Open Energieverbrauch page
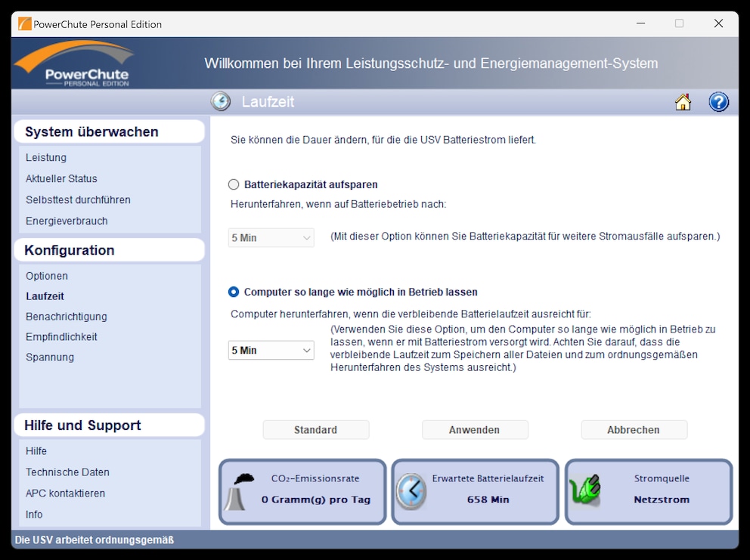This screenshot has width=750, height=560. (x=67, y=221)
